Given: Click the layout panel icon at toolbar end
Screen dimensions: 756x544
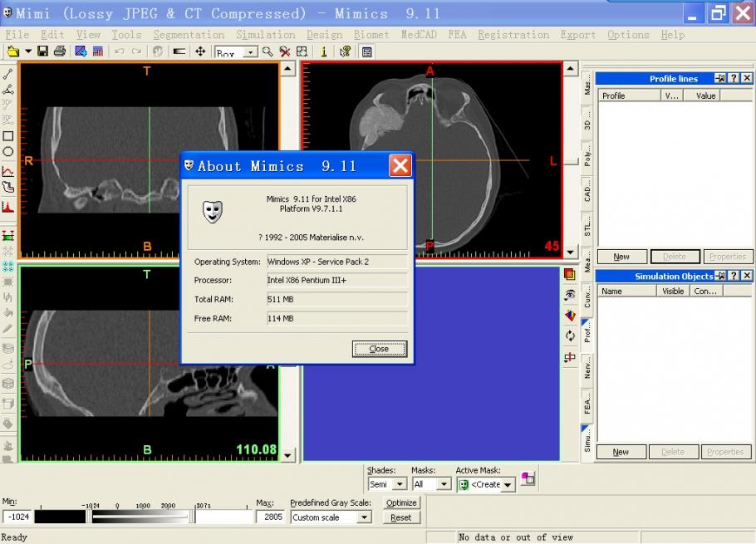Looking at the screenshot, I should [x=367, y=52].
